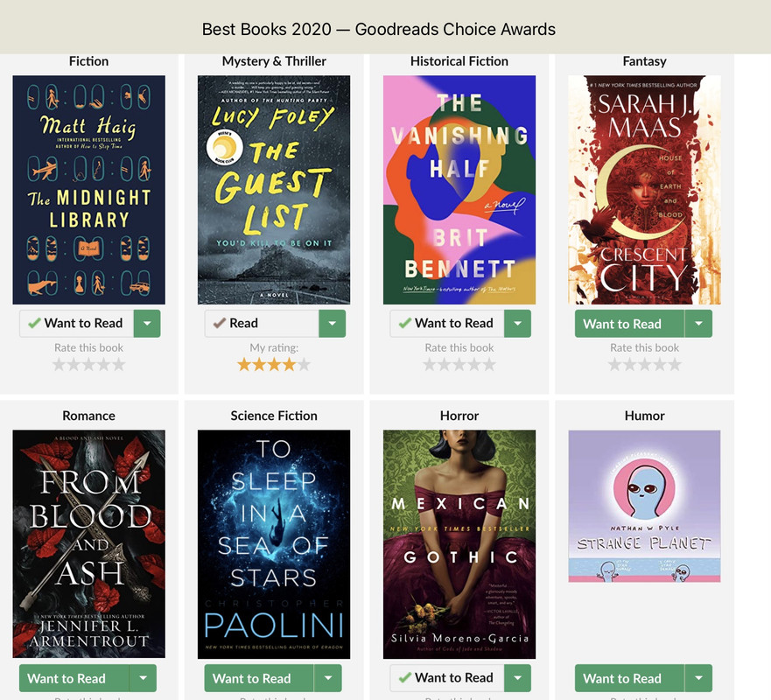Click the first rating star under The Guest List

click(x=244, y=365)
